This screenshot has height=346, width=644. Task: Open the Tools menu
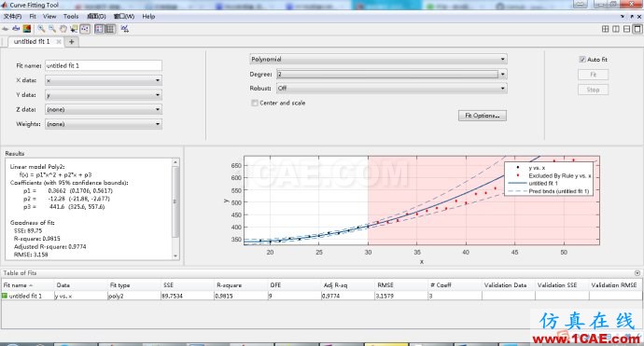(x=71, y=17)
